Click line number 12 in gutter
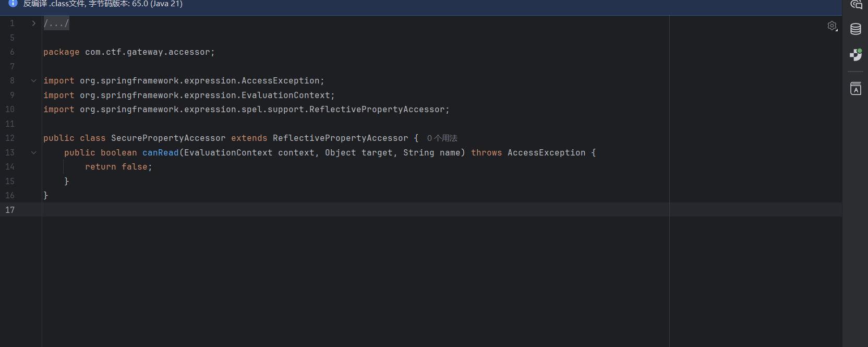This screenshot has height=347, width=868. click(10, 138)
